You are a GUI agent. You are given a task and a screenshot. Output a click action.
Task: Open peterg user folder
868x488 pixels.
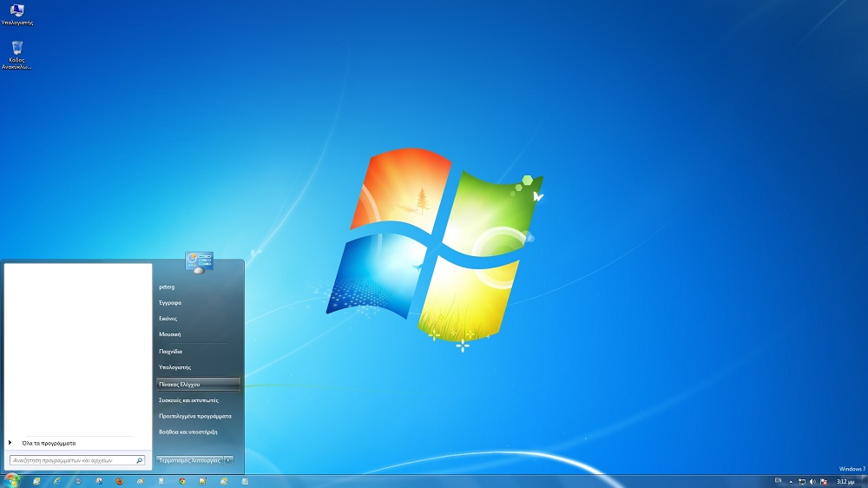(167, 287)
